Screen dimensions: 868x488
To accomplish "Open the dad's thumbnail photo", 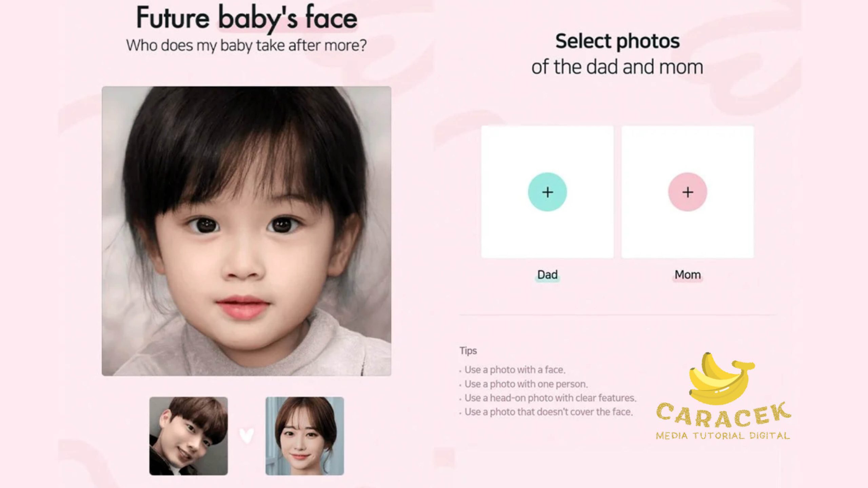I will tap(189, 436).
